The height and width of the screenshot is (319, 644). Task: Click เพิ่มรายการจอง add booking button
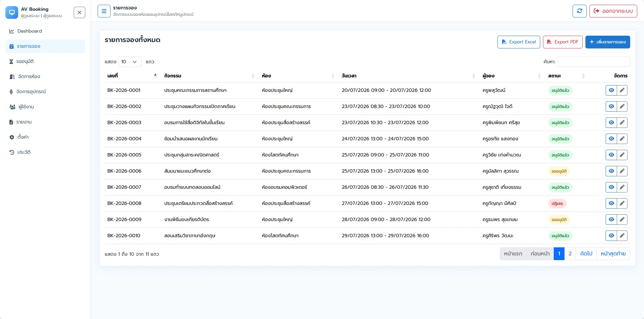point(608,42)
